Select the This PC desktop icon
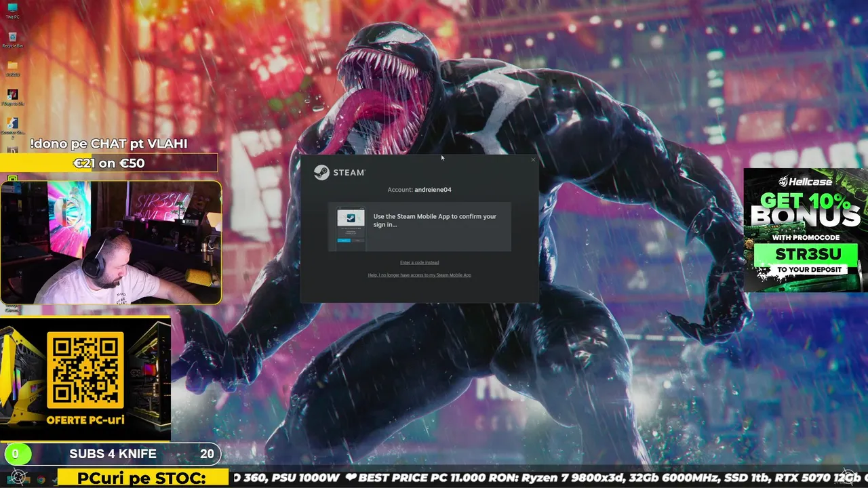The image size is (868, 488). (x=12, y=11)
